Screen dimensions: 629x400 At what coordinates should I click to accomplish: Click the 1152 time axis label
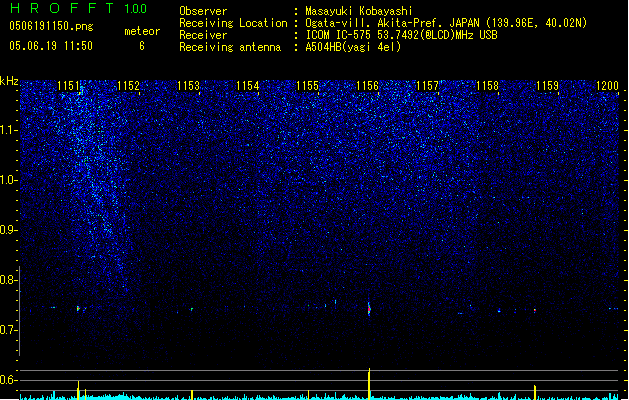pos(128,85)
